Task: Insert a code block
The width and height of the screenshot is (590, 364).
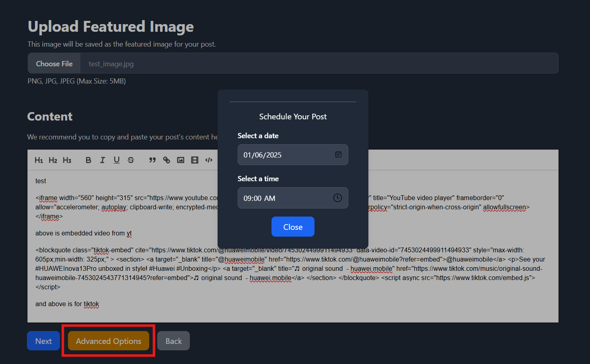Action: tap(209, 160)
